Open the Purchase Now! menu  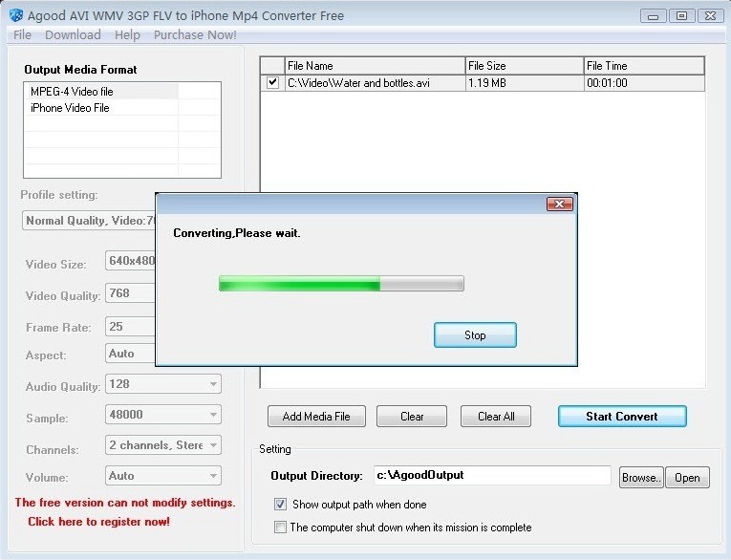tap(195, 35)
